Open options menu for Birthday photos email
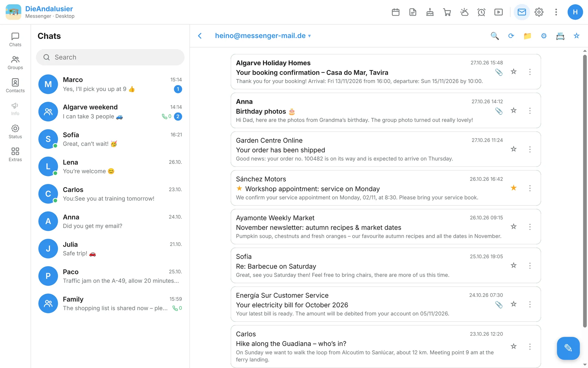This screenshot has height=368, width=588. 530,111
